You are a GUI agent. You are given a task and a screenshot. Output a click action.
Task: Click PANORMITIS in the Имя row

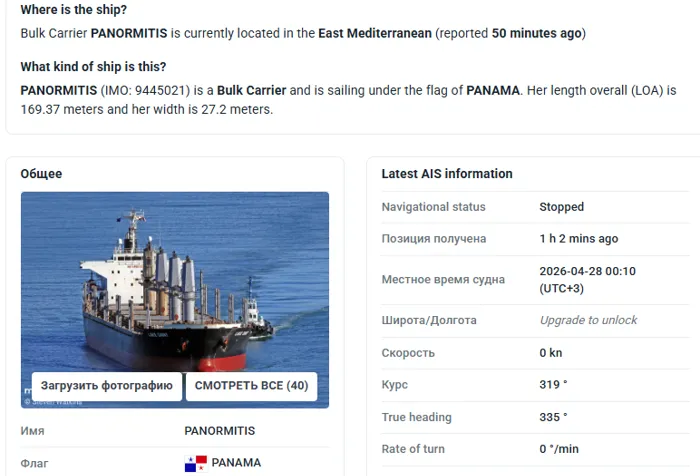219,431
